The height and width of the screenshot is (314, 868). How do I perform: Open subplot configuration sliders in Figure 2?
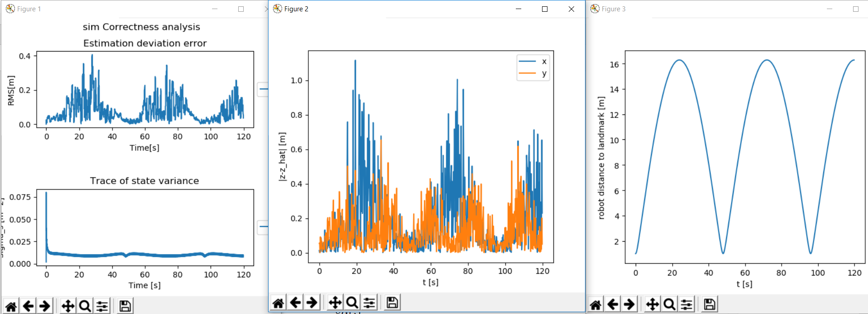(369, 303)
